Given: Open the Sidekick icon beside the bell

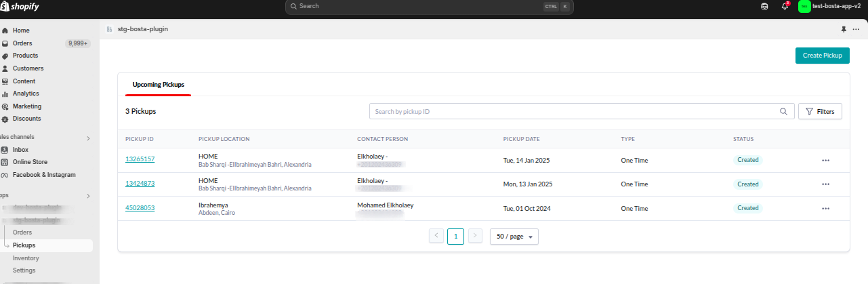Looking at the screenshot, I should point(765,6).
